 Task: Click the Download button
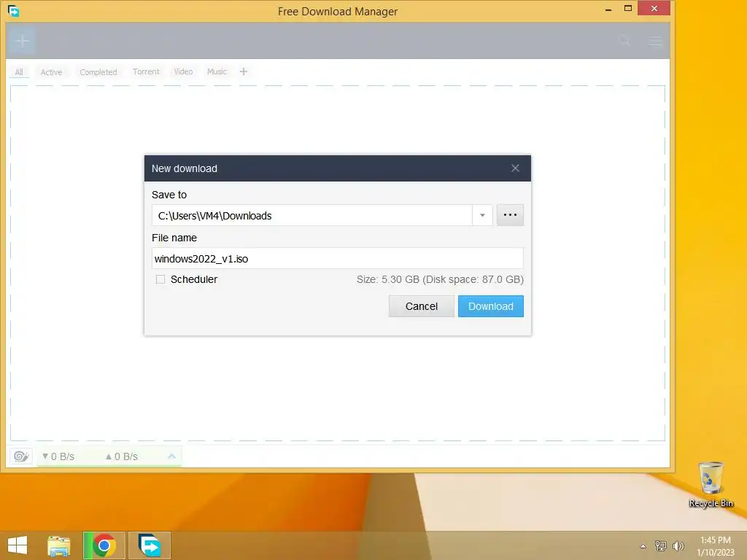491,306
